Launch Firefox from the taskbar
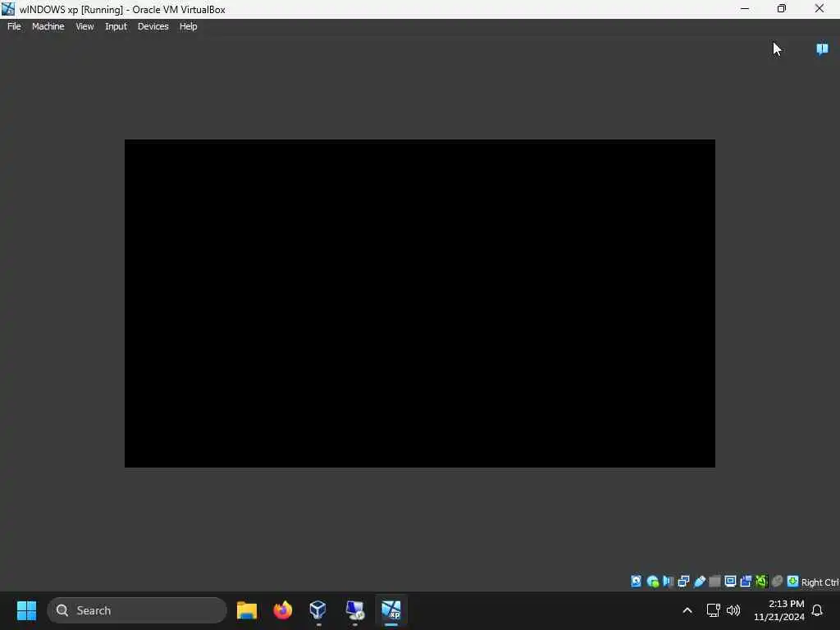This screenshot has width=840, height=630. click(282, 610)
